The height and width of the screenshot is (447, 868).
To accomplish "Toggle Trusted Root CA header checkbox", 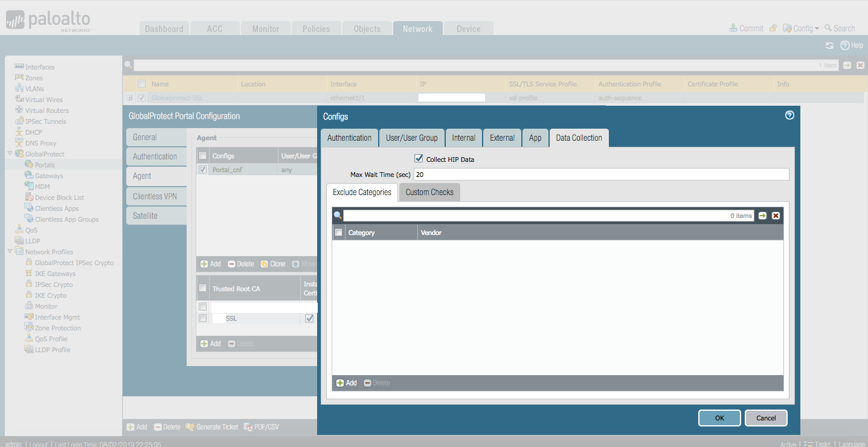I will [203, 288].
